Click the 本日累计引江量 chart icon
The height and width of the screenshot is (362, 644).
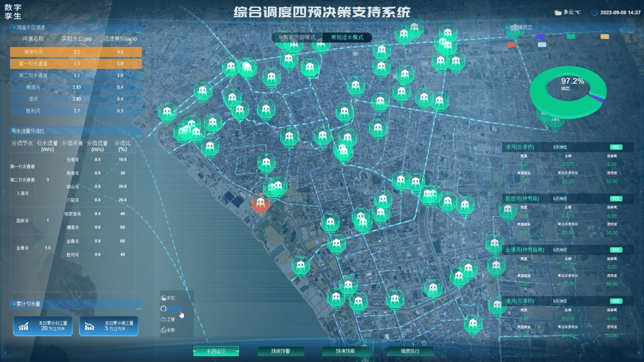tap(23, 326)
